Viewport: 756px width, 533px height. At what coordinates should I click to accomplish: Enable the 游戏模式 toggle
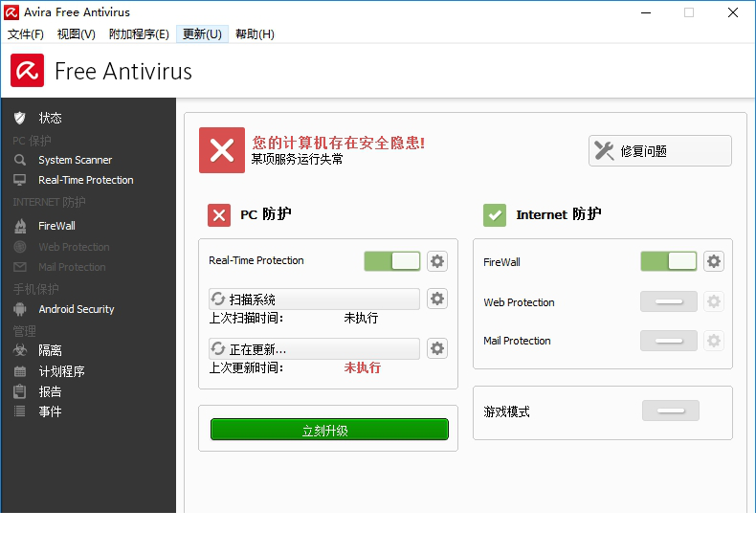pos(670,411)
